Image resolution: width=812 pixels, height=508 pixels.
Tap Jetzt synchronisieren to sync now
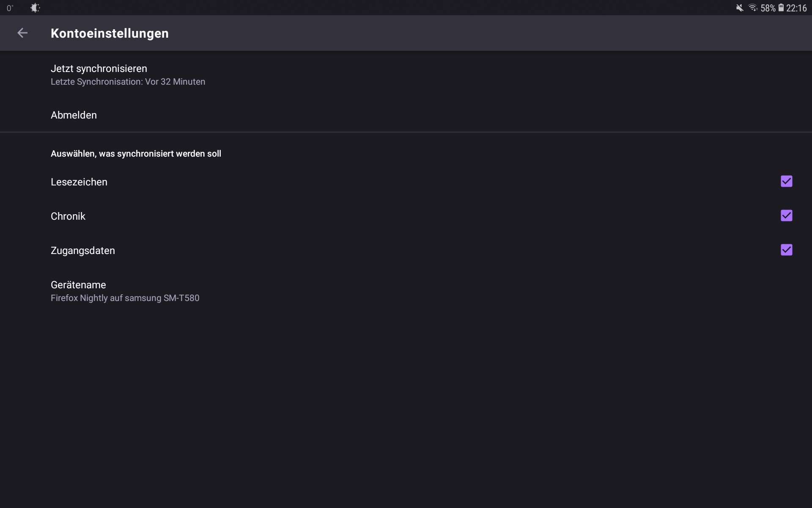[x=99, y=69]
